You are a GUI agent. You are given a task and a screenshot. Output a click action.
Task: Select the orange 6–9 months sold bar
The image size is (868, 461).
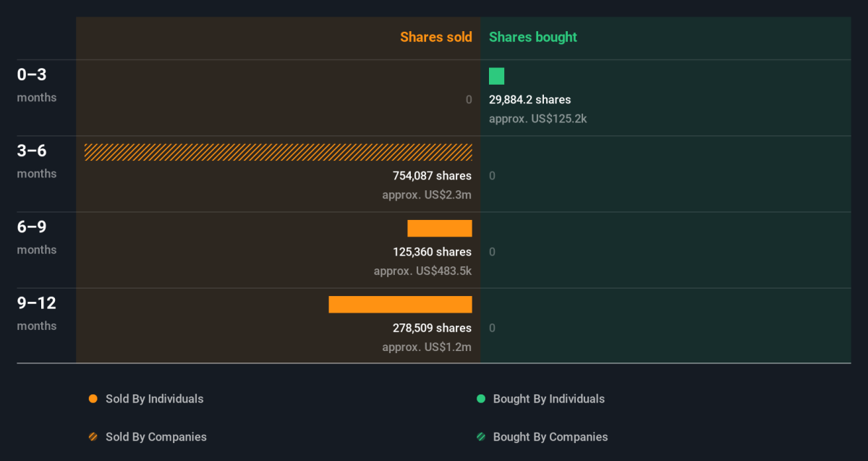[439, 229]
